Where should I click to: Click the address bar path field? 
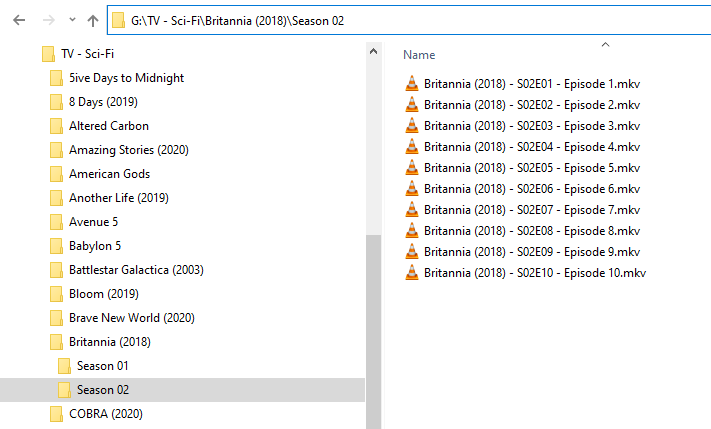pyautogui.click(x=400, y=20)
